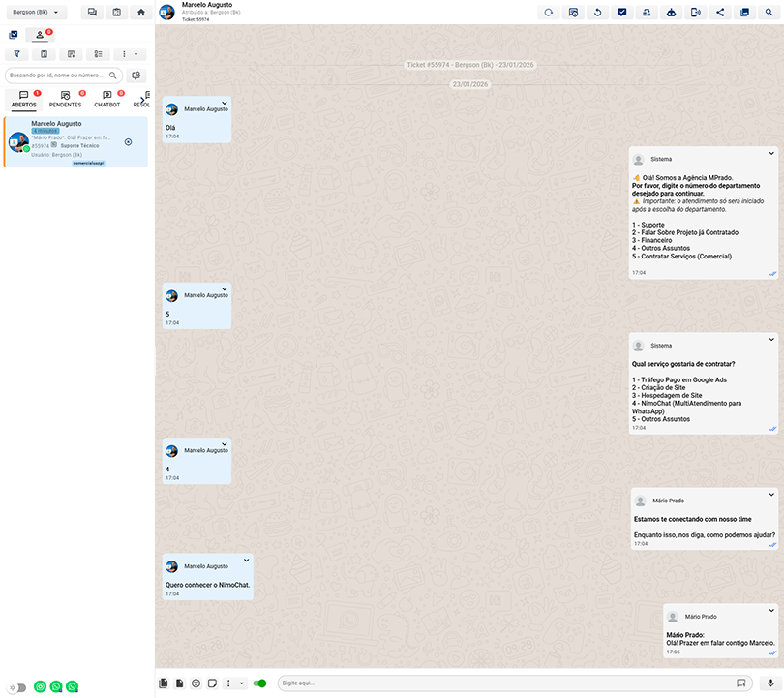Flip the green toggle beside message options
Image resolution: width=784 pixels, height=698 pixels.
pyautogui.click(x=258, y=683)
